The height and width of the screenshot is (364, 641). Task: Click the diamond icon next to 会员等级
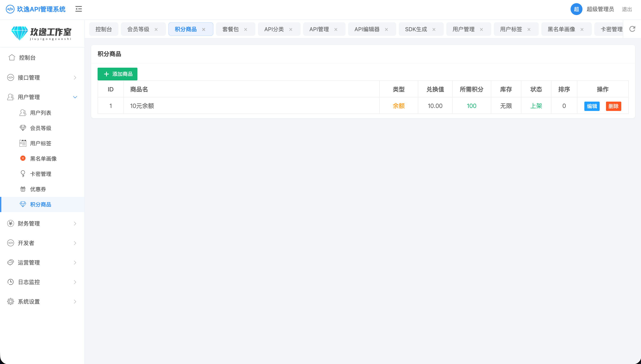[x=23, y=128]
